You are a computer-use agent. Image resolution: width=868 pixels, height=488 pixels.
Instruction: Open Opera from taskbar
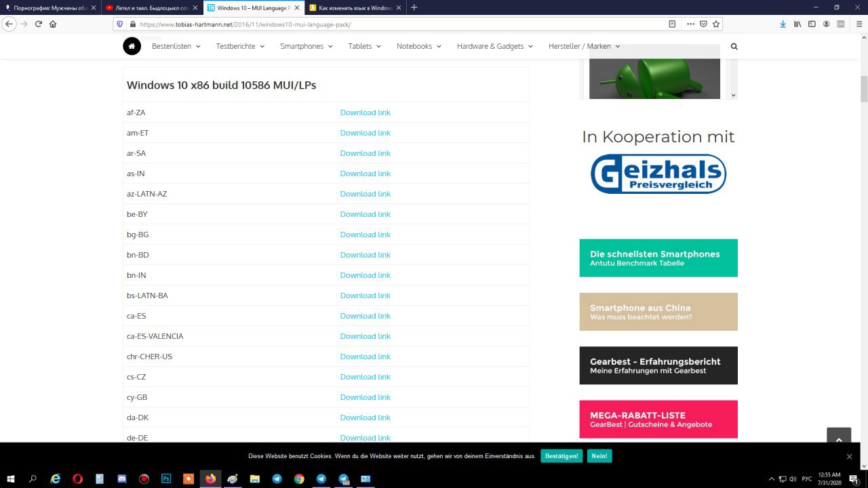coord(77,479)
